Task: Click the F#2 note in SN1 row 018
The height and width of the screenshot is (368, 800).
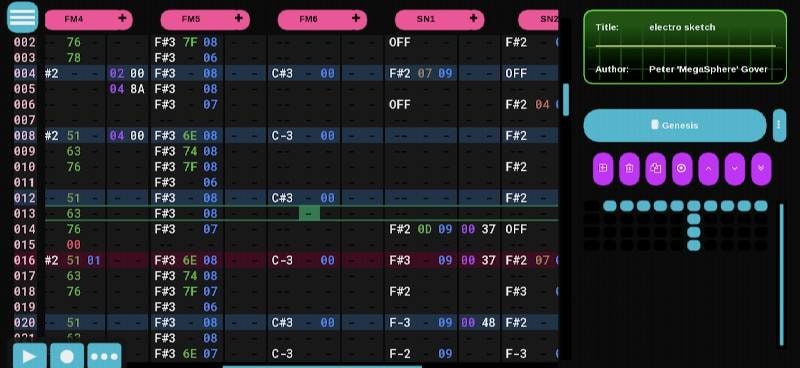Action: [399, 291]
